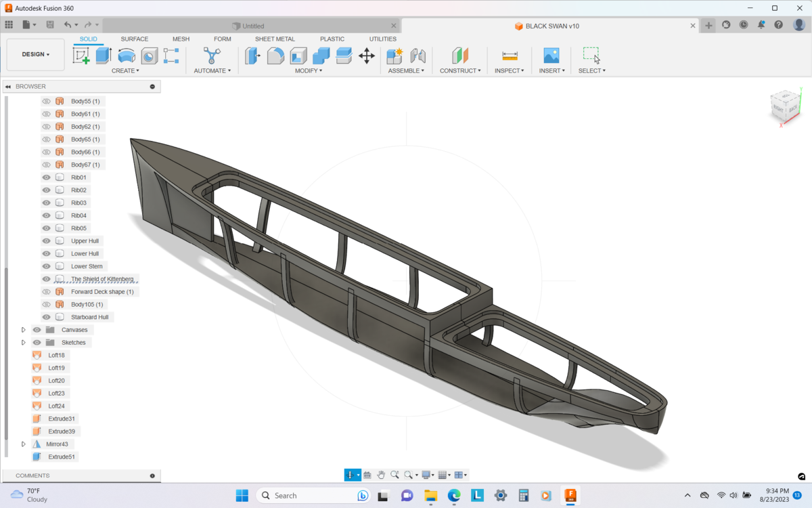Select the Extrude tool in Create
Image resolution: width=812 pixels, height=508 pixels.
(x=104, y=56)
